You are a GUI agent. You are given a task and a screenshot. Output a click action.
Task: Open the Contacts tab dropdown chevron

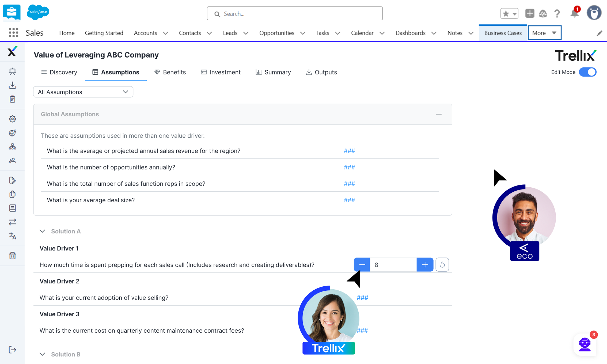(x=209, y=33)
